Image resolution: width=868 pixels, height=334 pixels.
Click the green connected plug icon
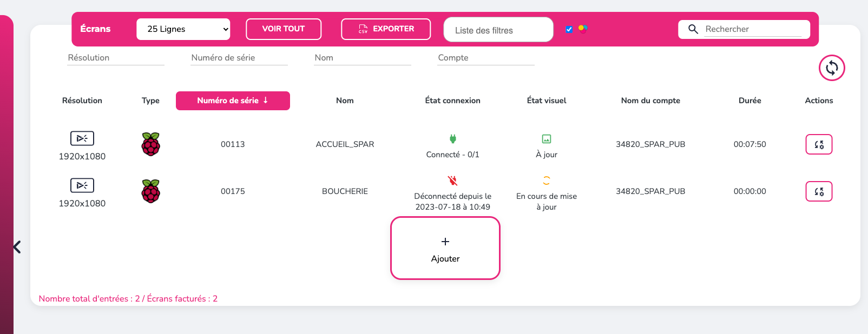pyautogui.click(x=453, y=139)
